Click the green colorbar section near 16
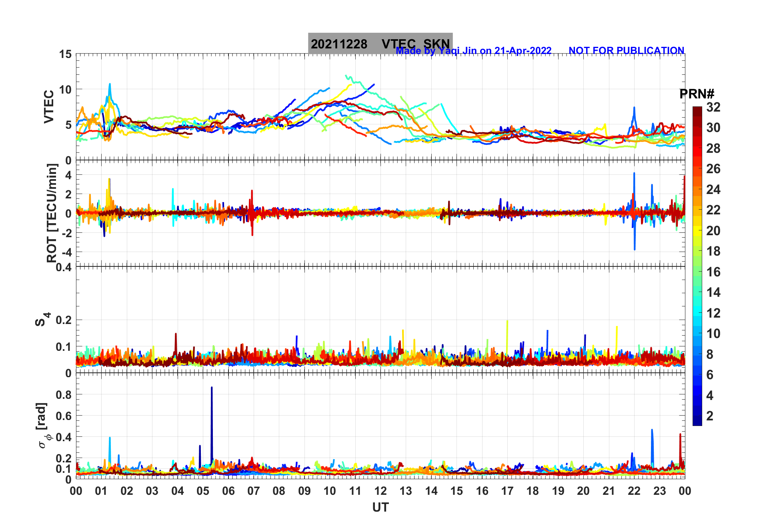This screenshot has width=761, height=532. (697, 272)
